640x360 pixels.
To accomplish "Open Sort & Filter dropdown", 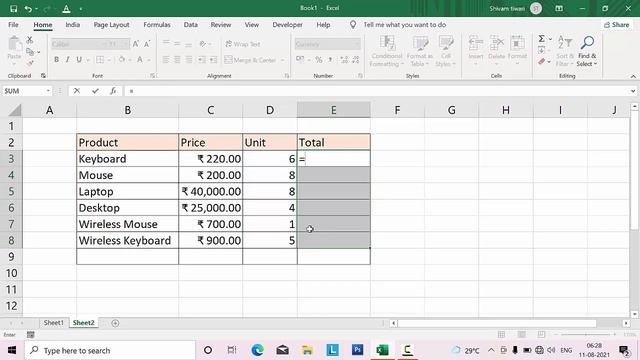I will pyautogui.click(x=564, y=51).
